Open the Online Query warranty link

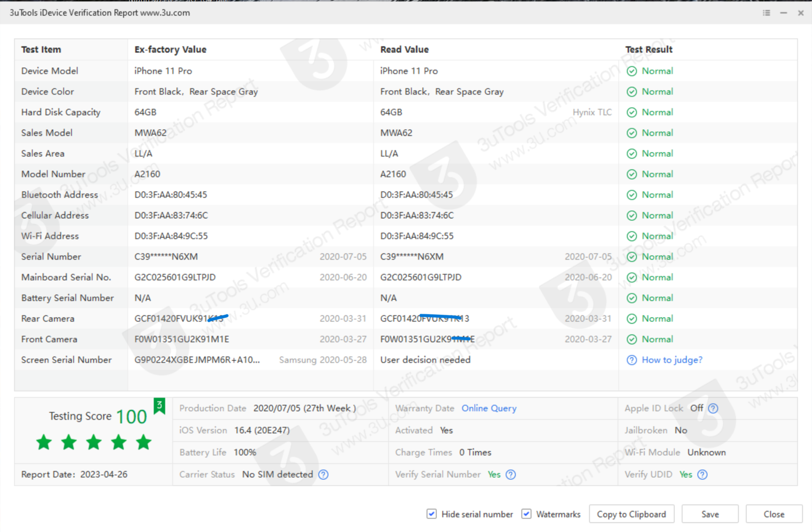pyautogui.click(x=489, y=408)
